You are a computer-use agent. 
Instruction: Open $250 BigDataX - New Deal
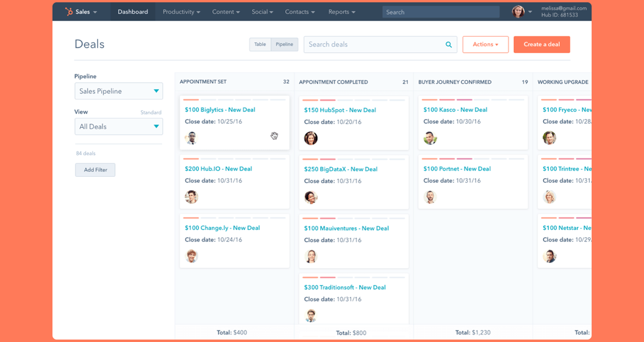(x=341, y=169)
